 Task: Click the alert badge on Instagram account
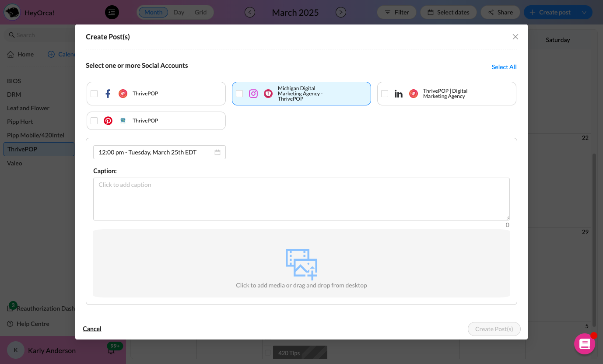point(268,94)
